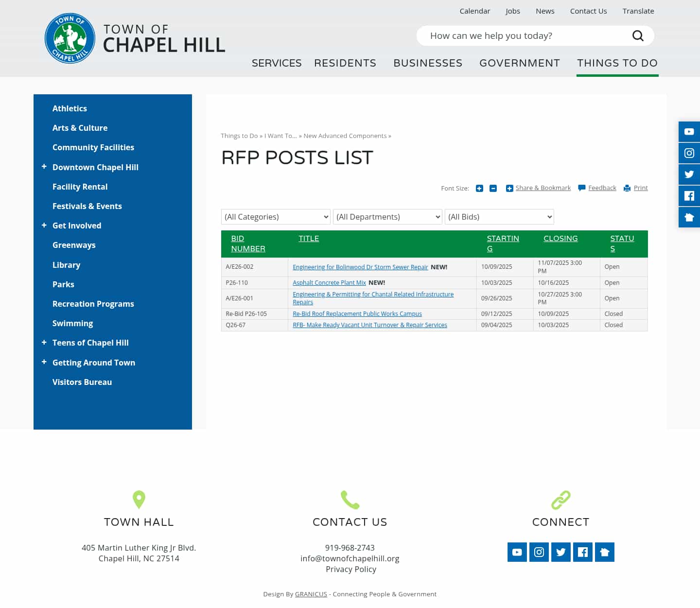Select Arts & Culture in the sidebar
The width and height of the screenshot is (700, 608).
[80, 128]
